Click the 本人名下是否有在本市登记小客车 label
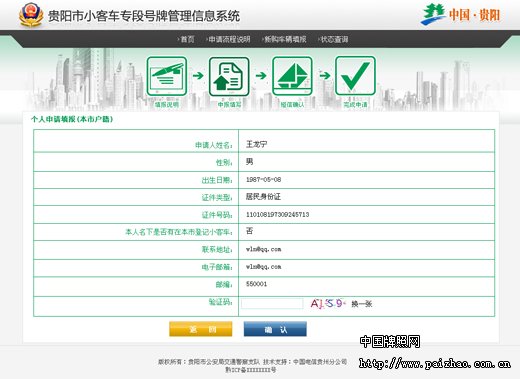520x379 pixels. [179, 232]
